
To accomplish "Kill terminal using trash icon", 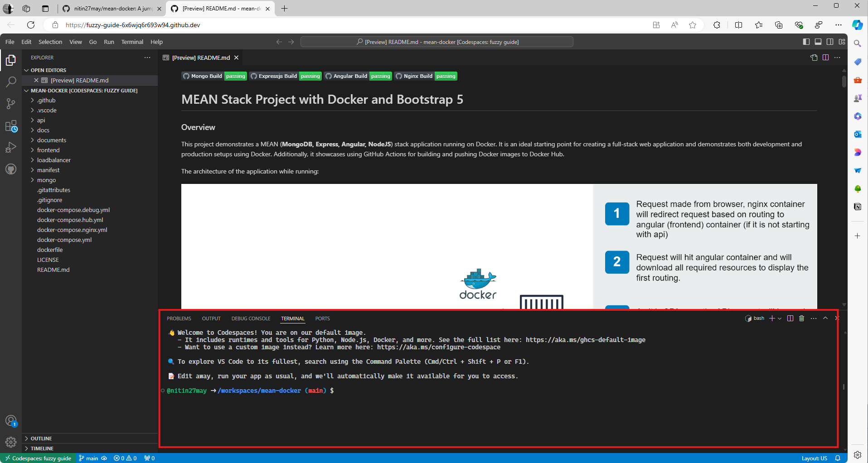I will tap(801, 318).
